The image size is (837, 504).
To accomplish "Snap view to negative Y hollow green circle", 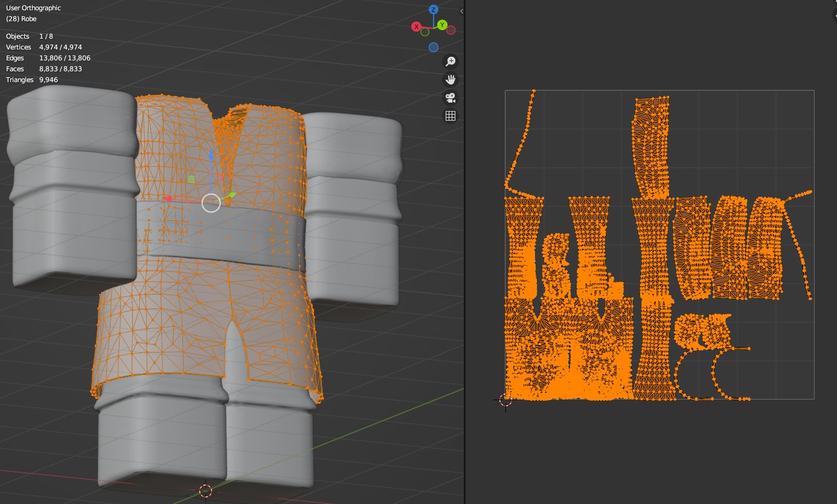I will click(425, 31).
